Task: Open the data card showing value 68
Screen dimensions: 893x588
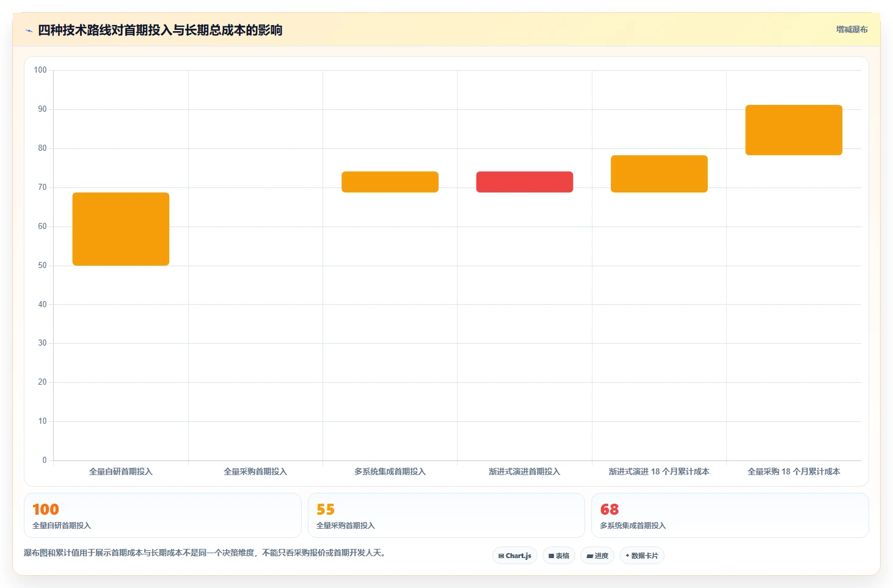Action: tap(730, 515)
